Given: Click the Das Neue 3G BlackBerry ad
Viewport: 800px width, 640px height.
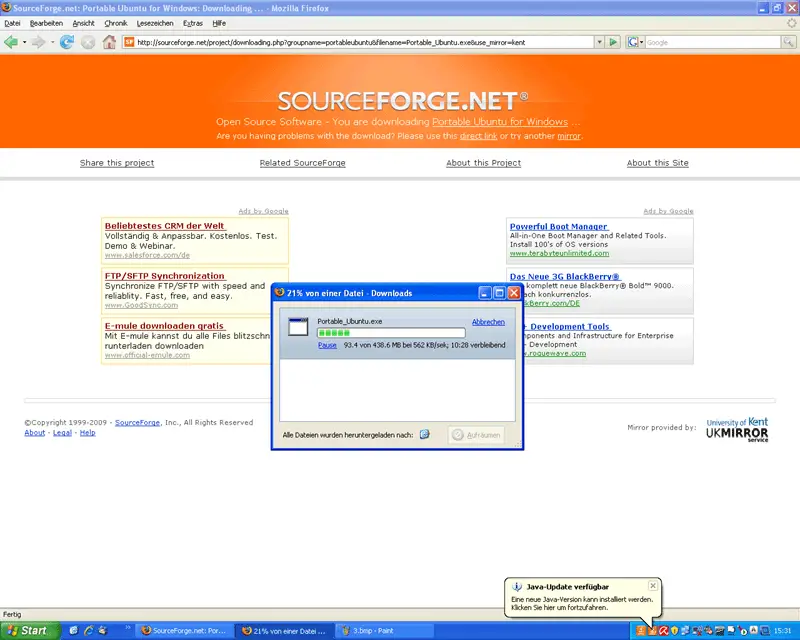Looking at the screenshot, I should 564,276.
